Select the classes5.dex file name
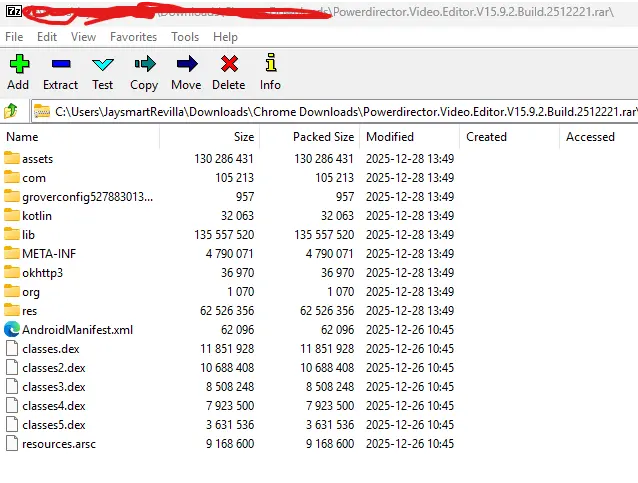Image resolution: width=638 pixels, height=483 pixels. (x=54, y=425)
